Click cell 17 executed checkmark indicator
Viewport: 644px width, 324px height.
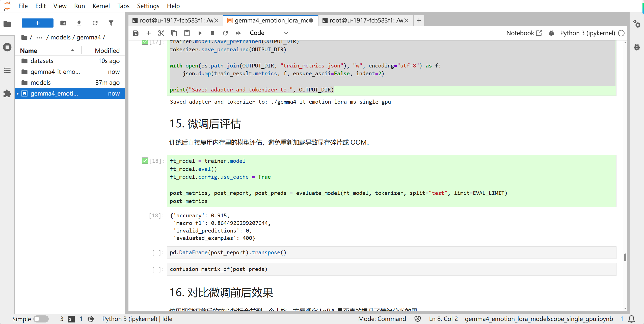(x=145, y=42)
